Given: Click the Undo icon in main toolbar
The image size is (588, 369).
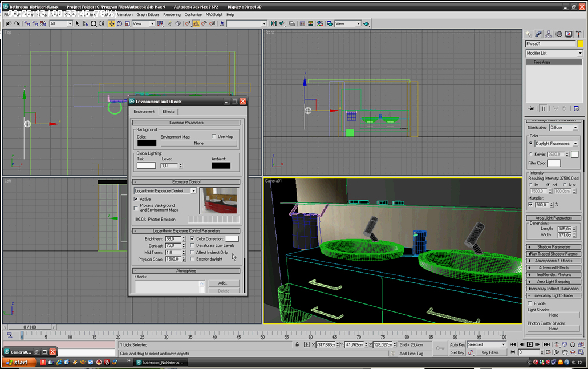Looking at the screenshot, I should 9,23.
